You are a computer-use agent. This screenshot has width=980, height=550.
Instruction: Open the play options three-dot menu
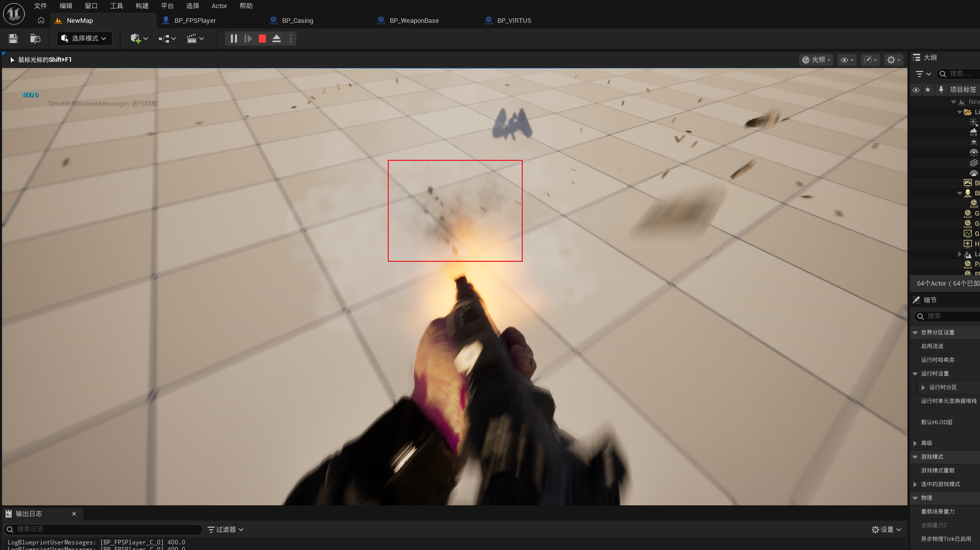click(x=291, y=39)
